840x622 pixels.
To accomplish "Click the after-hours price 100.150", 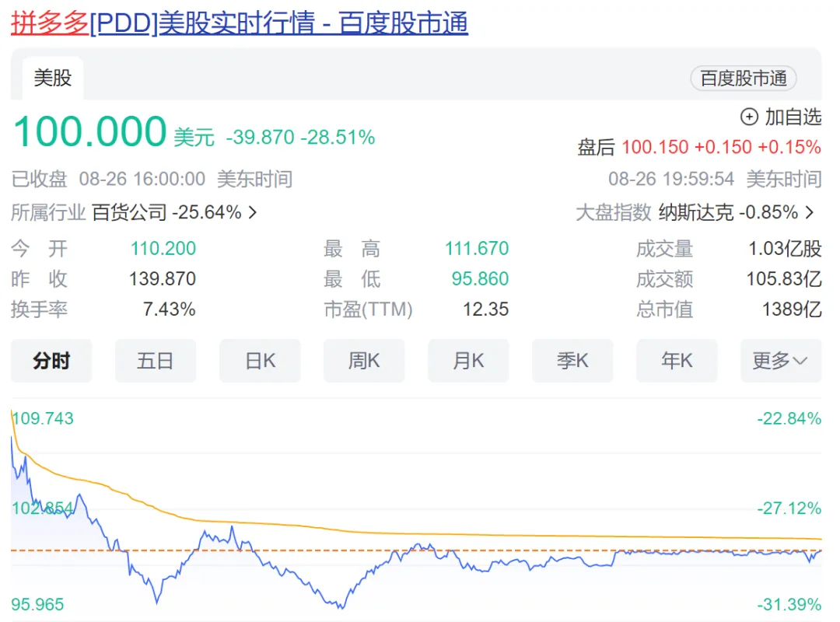I will click(x=655, y=147).
